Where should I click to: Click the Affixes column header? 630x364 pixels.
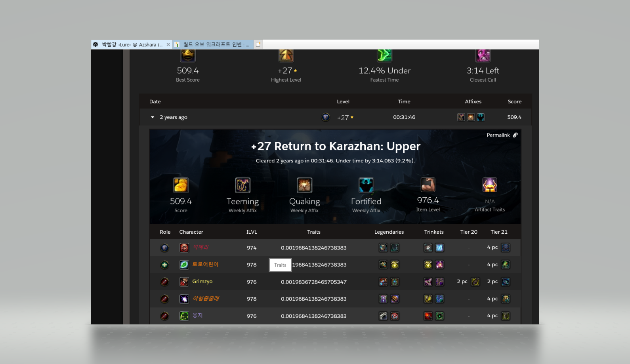pos(473,102)
